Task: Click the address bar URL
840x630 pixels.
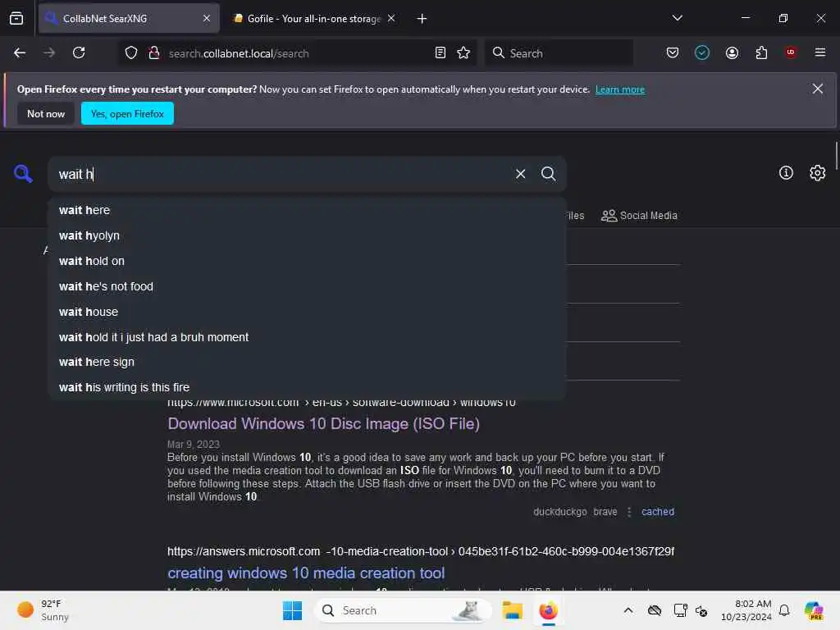Action: click(x=239, y=53)
